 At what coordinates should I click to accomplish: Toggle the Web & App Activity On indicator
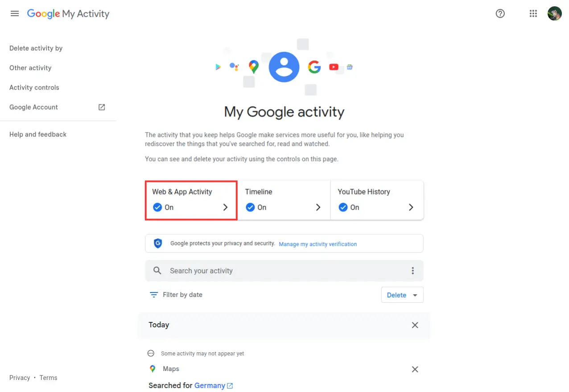(x=157, y=207)
